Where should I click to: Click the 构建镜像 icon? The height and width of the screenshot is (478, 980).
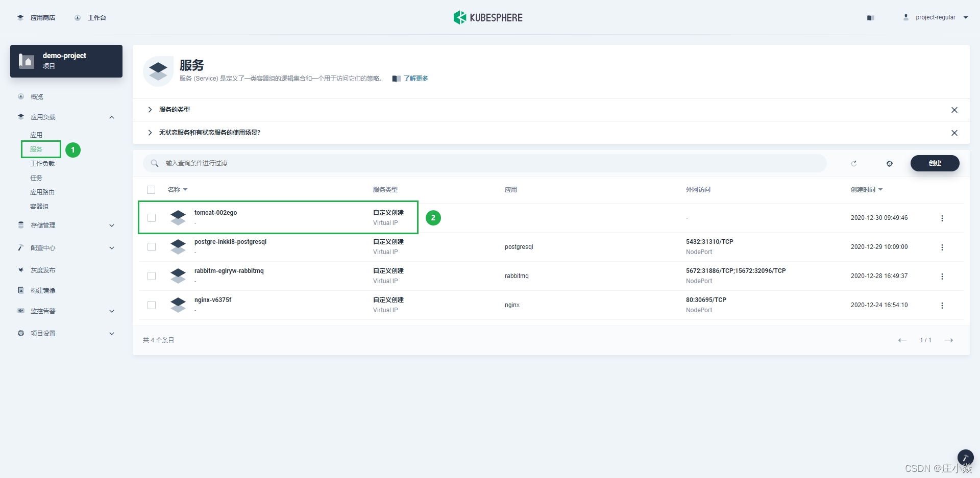coord(21,290)
